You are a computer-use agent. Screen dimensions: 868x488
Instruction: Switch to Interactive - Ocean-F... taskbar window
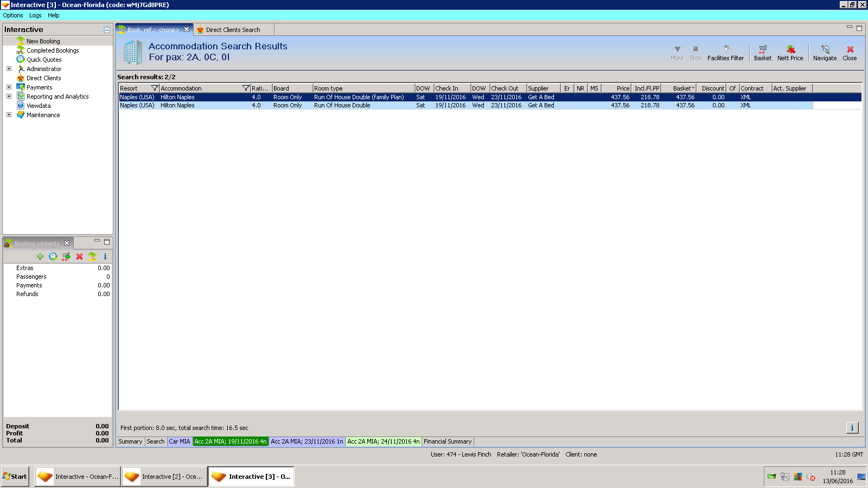click(x=77, y=477)
